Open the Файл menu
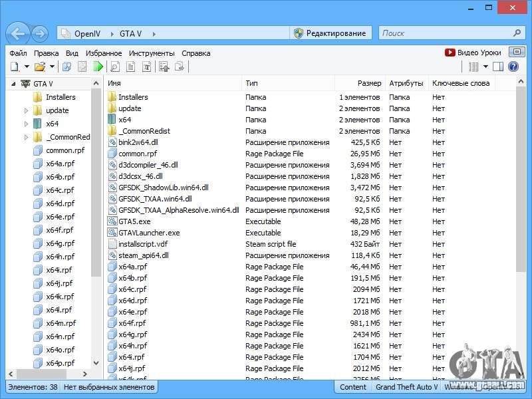Screen dimensions: 532x399 point(19,53)
